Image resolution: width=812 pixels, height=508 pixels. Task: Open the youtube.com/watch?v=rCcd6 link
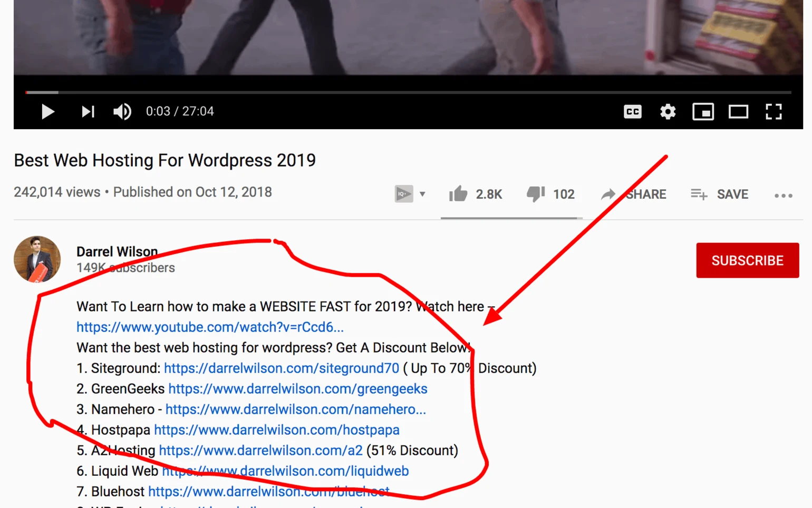pos(210,327)
